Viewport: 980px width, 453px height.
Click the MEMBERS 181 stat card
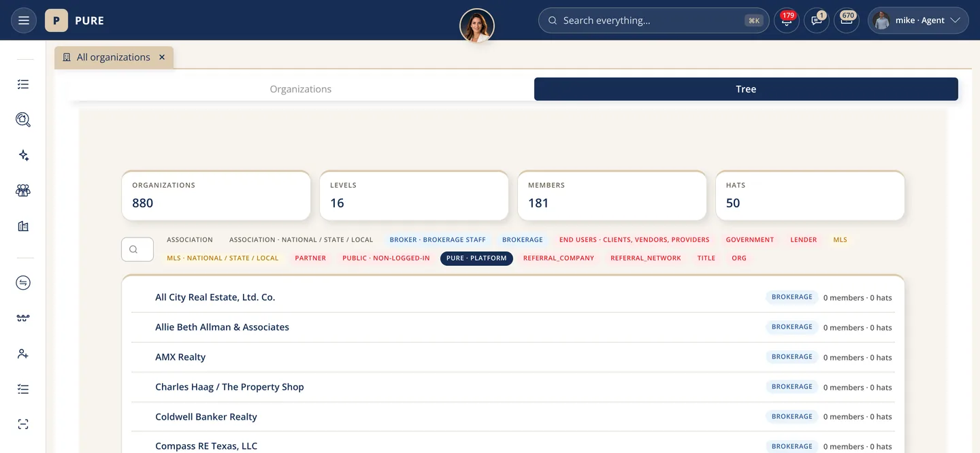pyautogui.click(x=612, y=195)
